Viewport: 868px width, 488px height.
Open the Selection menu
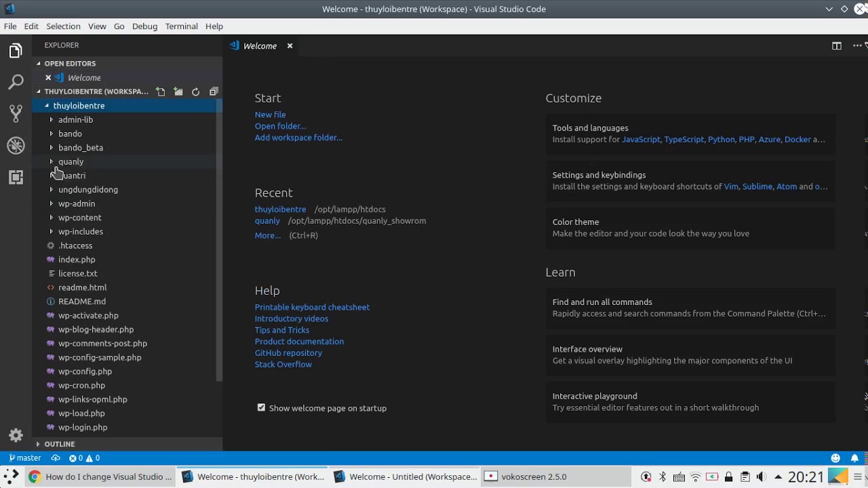pyautogui.click(x=63, y=26)
